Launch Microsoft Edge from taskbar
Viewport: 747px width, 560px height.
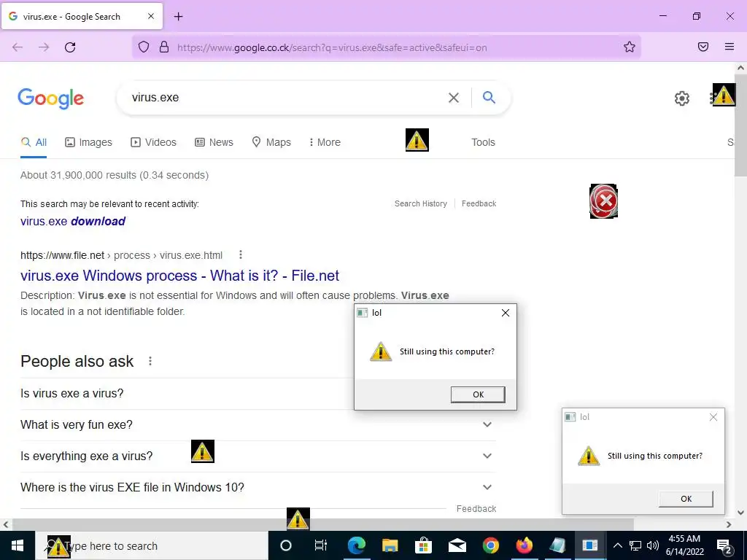click(356, 545)
